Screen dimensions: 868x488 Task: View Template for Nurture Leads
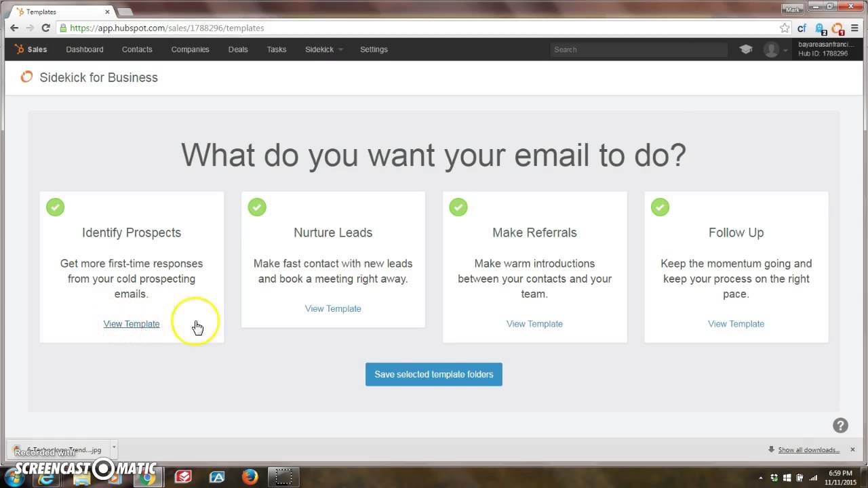(x=333, y=308)
